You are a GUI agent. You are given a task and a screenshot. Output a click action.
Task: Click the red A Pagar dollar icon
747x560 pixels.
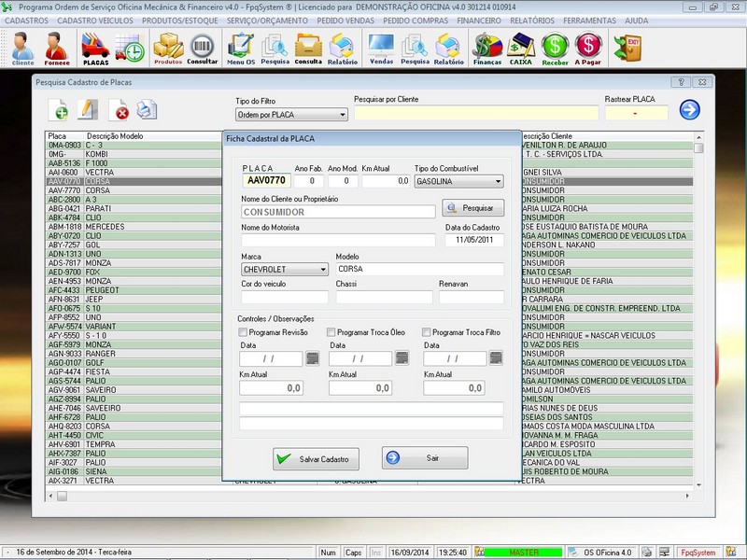588,49
